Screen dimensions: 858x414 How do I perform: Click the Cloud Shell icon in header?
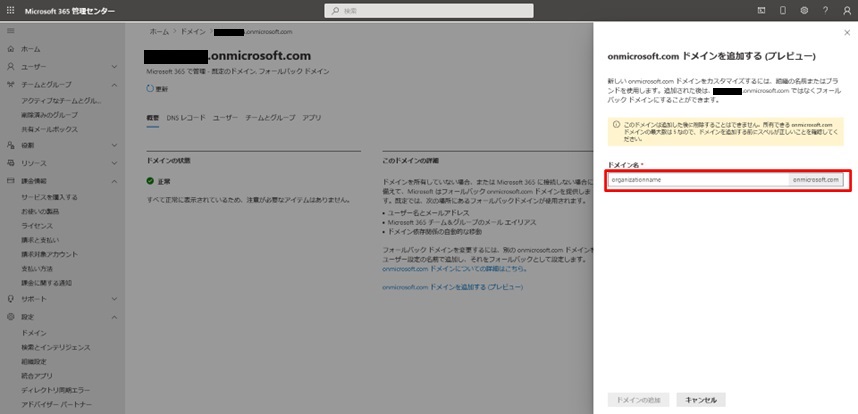761,10
